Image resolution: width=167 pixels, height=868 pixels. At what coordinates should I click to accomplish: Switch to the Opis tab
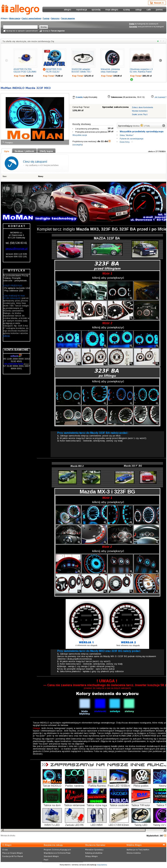tap(6, 151)
